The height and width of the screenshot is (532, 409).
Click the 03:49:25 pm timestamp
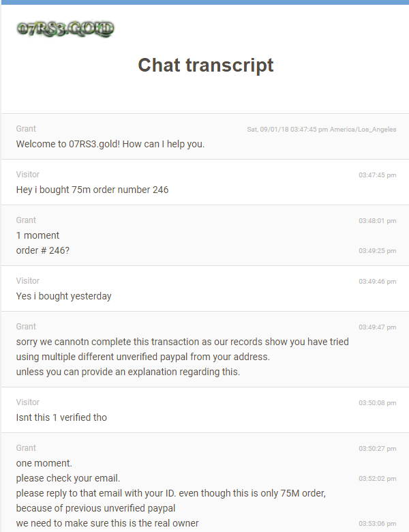pyautogui.click(x=378, y=251)
